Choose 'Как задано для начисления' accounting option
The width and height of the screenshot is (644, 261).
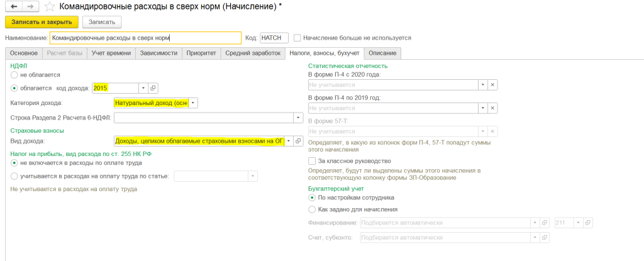pos(312,209)
